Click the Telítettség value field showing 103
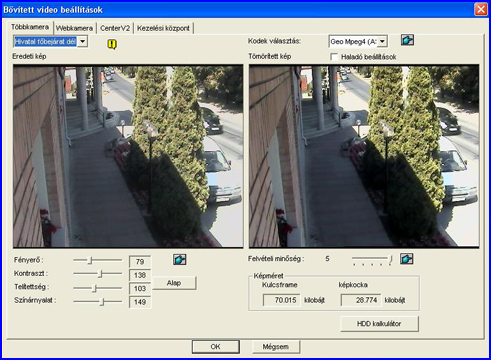Image resolution: width=491 pixels, height=360 pixels. [x=140, y=288]
